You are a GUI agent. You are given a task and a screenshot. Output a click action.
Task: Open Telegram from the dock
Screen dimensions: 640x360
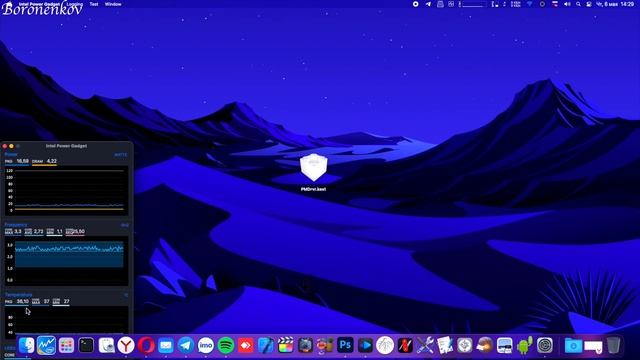(x=186, y=346)
